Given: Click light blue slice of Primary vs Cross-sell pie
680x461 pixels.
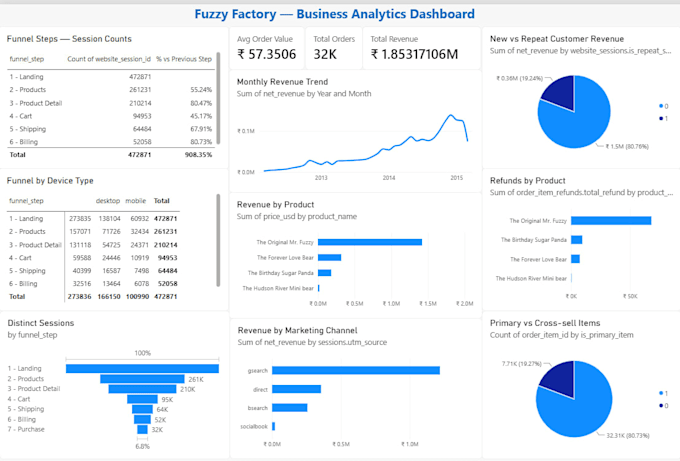Looking at the screenshot, I should point(581,412).
